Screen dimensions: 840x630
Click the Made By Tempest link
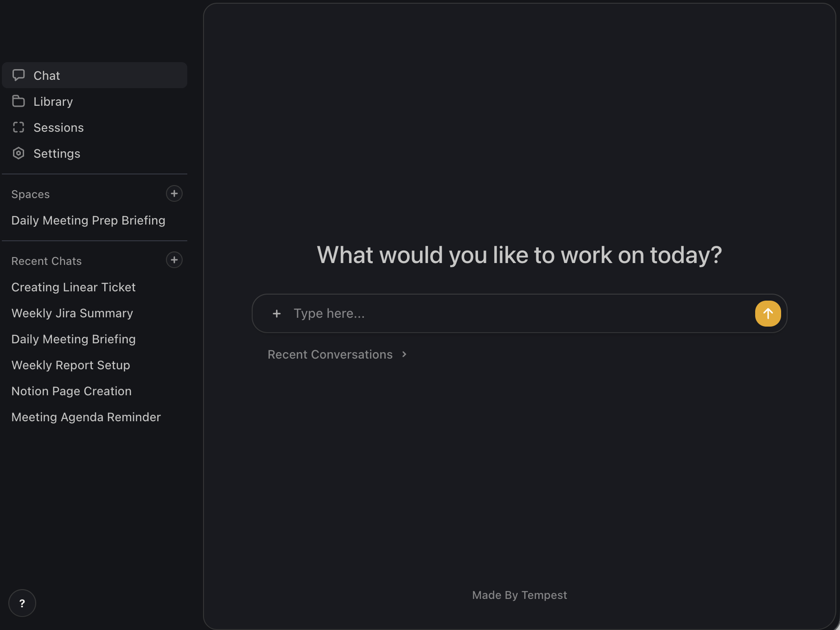519,595
